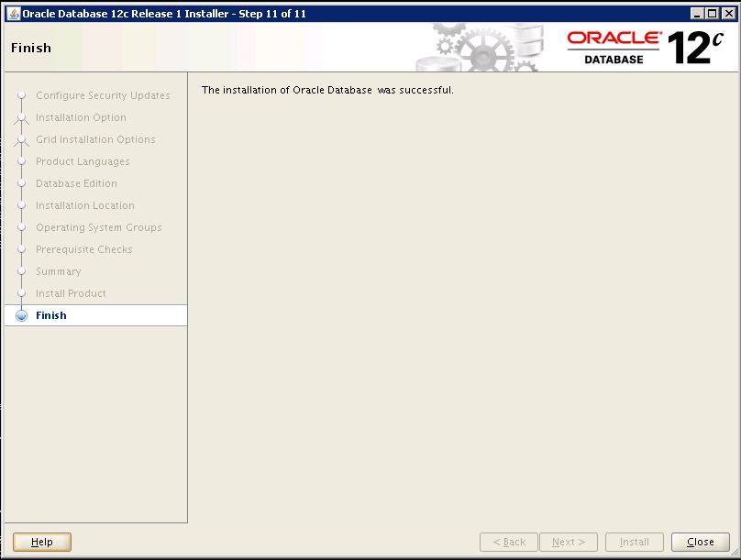Select the Installation Location step
This screenshot has height=560, width=741.
click(x=85, y=205)
